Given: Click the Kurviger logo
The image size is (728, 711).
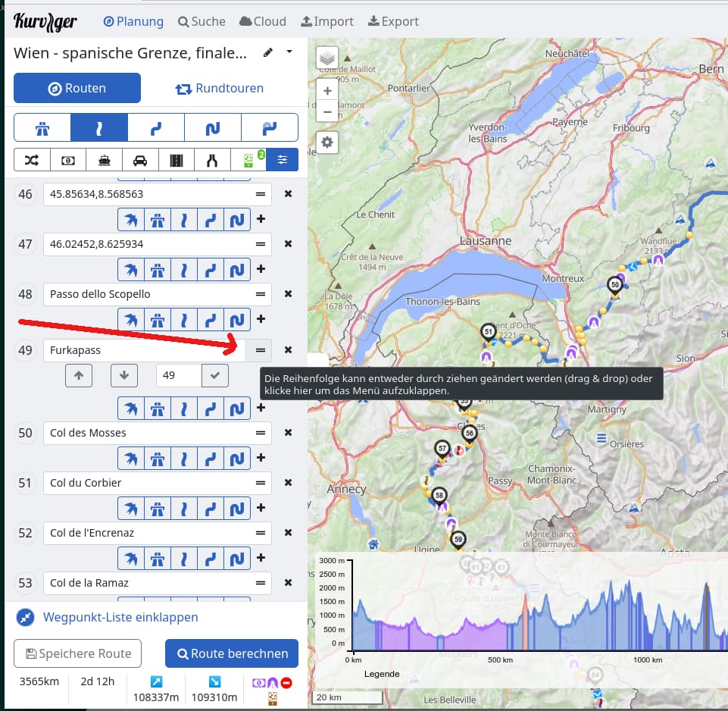Looking at the screenshot, I should tap(45, 21).
